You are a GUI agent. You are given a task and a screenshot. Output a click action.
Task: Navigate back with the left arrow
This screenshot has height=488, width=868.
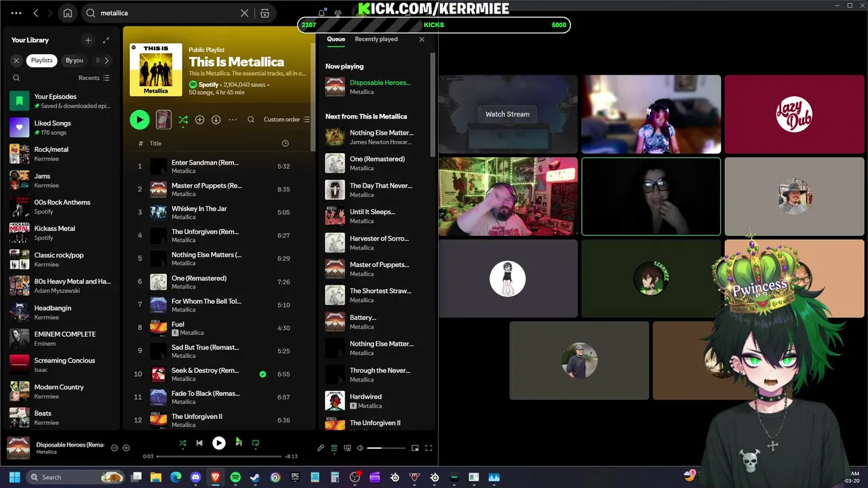36,13
